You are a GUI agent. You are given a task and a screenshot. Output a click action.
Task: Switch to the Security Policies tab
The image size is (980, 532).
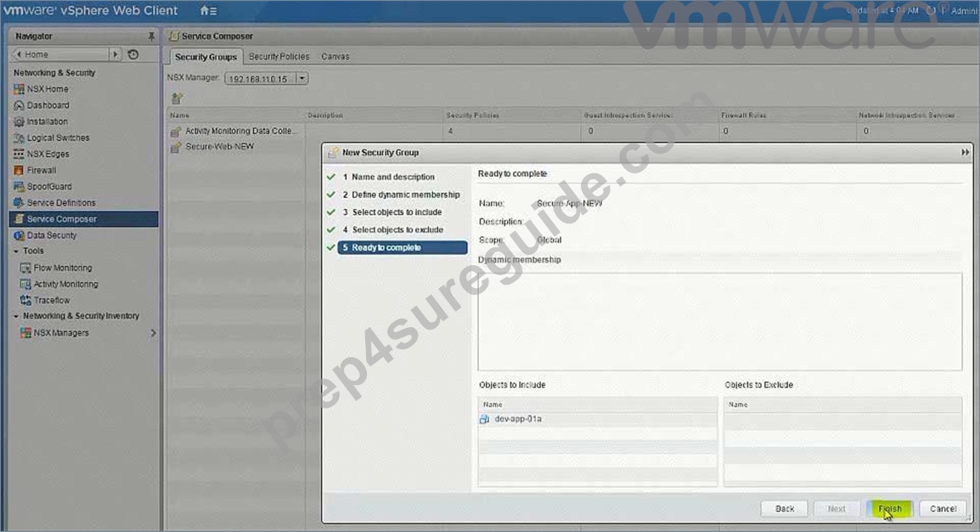279,56
